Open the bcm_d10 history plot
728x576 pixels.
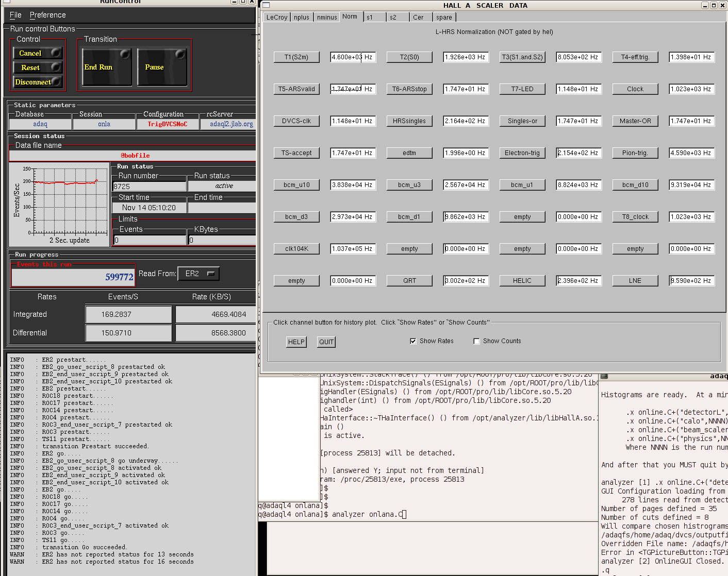tap(635, 185)
